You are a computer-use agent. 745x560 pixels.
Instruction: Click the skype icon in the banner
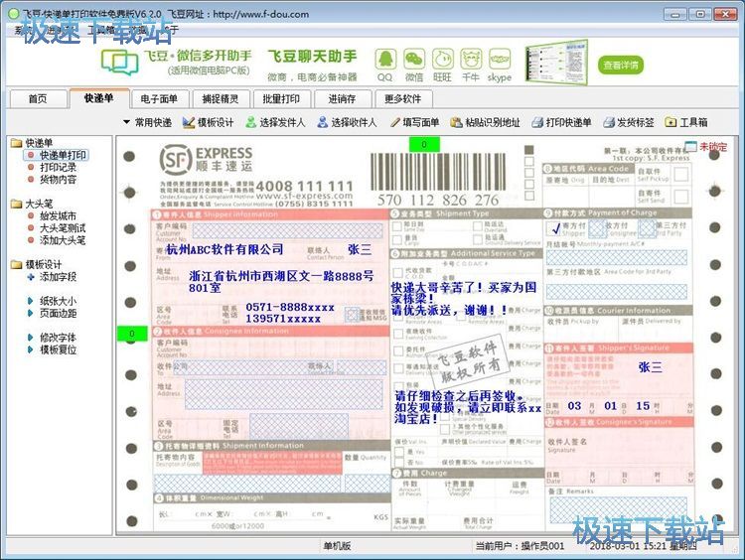(500, 60)
